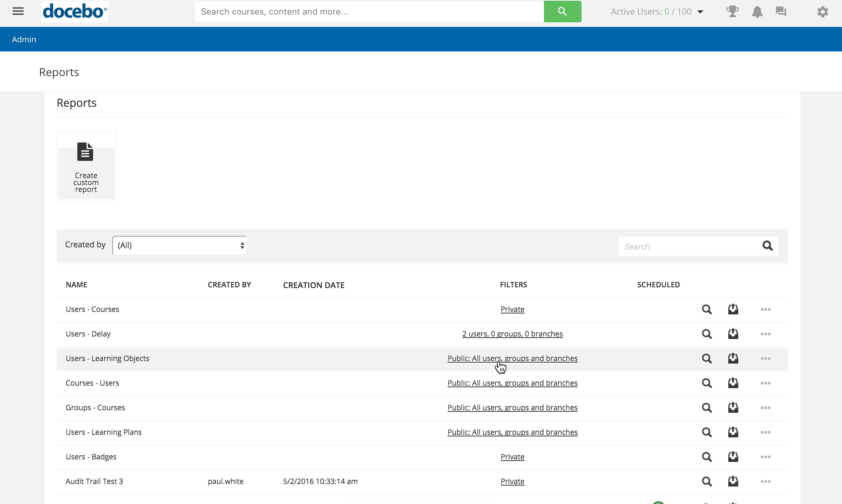Open the trophy gamification icon
Viewport: 842px width, 504px height.
coord(732,12)
